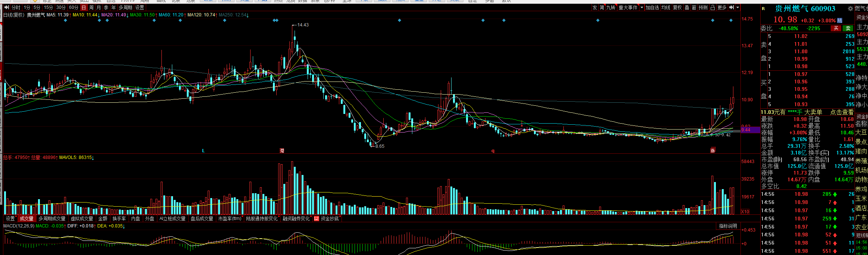Select the 盘后成交量 tab
Viewport: 868px width, 255px height.
pyautogui.click(x=202, y=219)
